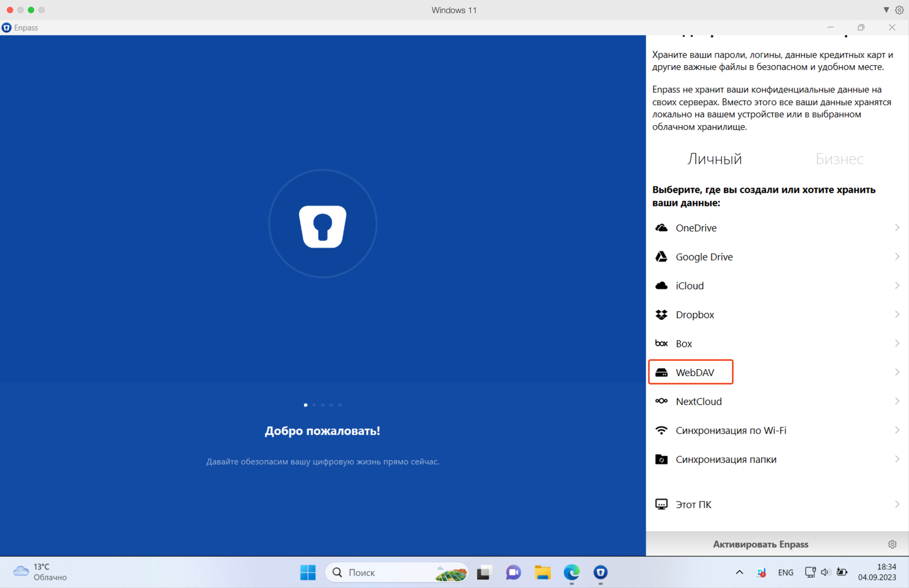
Task: Select the Dropbox label
Action: click(x=695, y=315)
